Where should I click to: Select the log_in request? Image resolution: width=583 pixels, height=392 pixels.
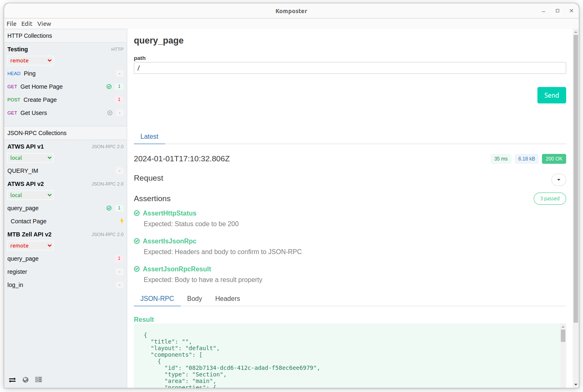65,285
